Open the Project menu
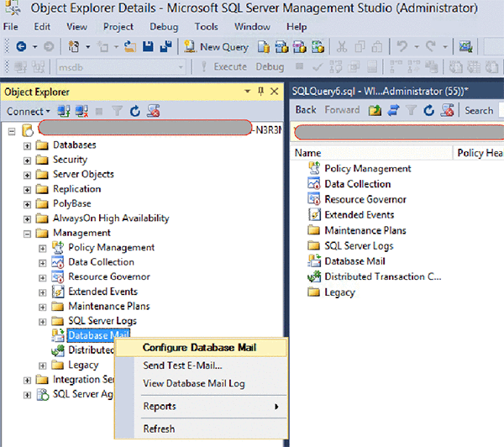This screenshot has height=447, width=504. pos(118,27)
